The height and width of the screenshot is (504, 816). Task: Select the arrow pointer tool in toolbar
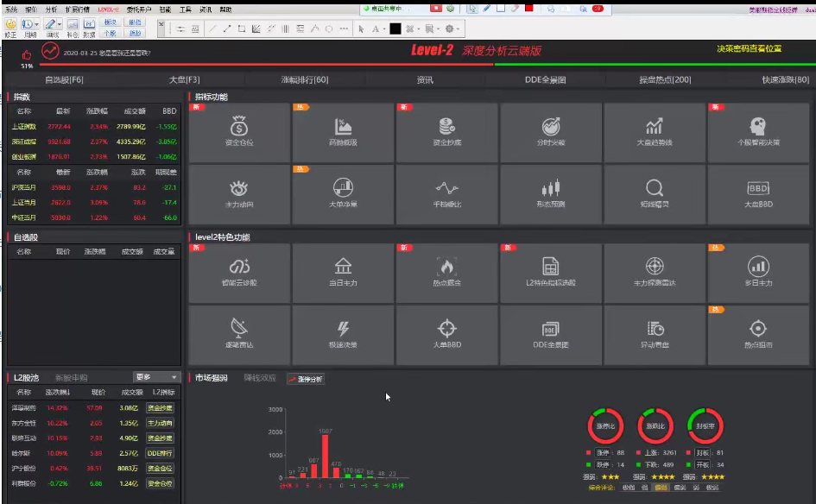pos(361,29)
